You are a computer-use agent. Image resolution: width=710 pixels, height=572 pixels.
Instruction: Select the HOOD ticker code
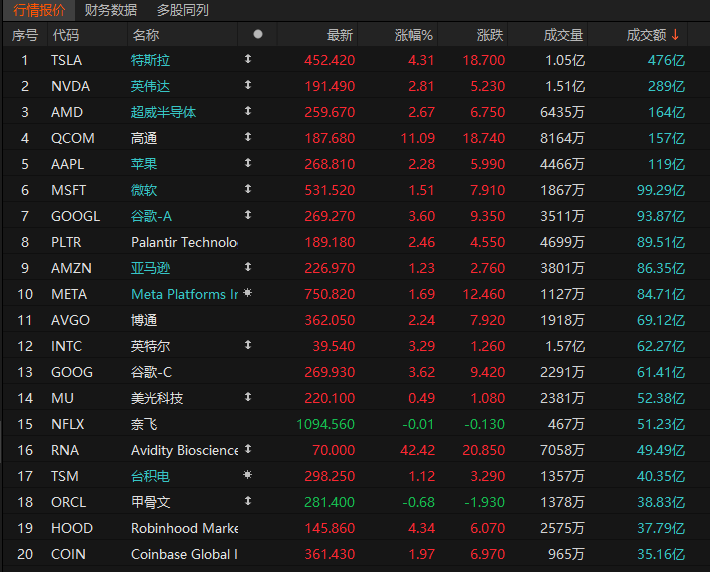tap(72, 529)
